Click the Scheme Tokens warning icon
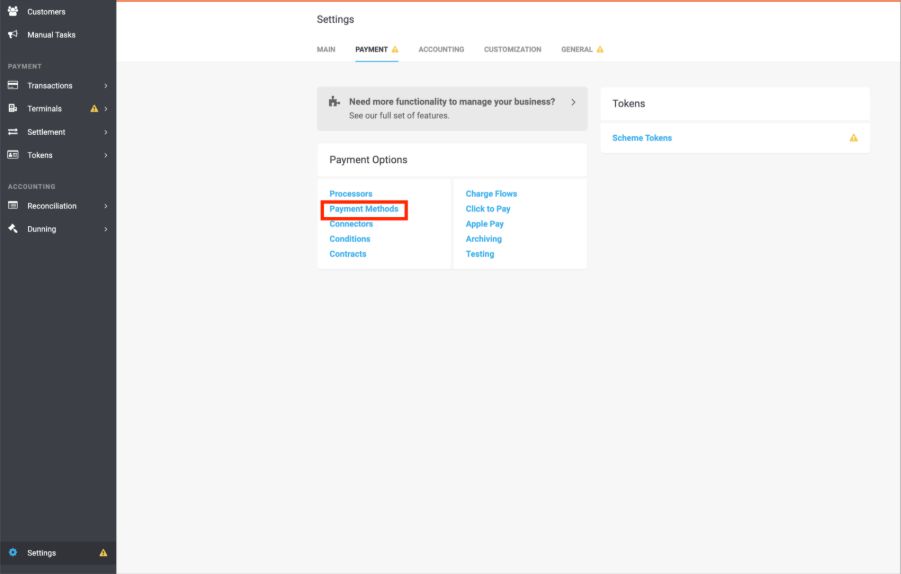The width and height of the screenshot is (901, 574). click(853, 138)
